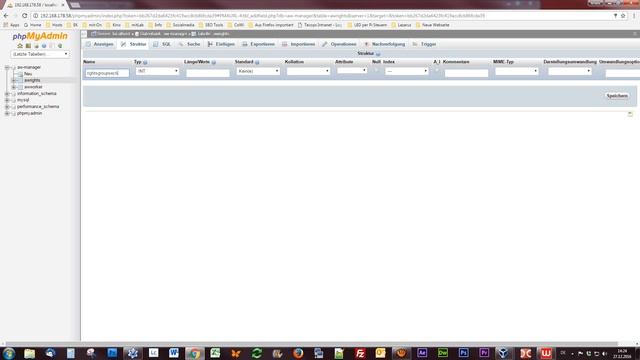Viewport: 640px width, 360px height.
Task: Click the browser back arrow
Action: tap(6, 16)
